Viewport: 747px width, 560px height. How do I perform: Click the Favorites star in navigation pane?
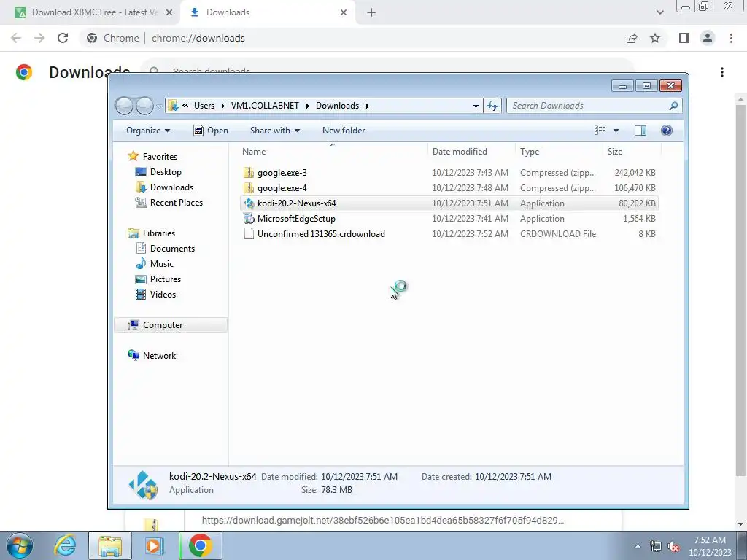[133, 156]
